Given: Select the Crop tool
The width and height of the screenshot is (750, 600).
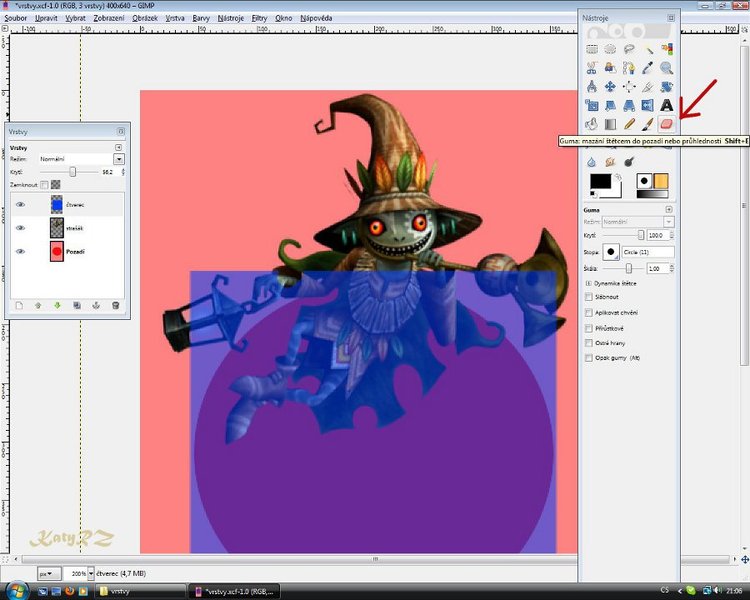Looking at the screenshot, I should click(648, 87).
